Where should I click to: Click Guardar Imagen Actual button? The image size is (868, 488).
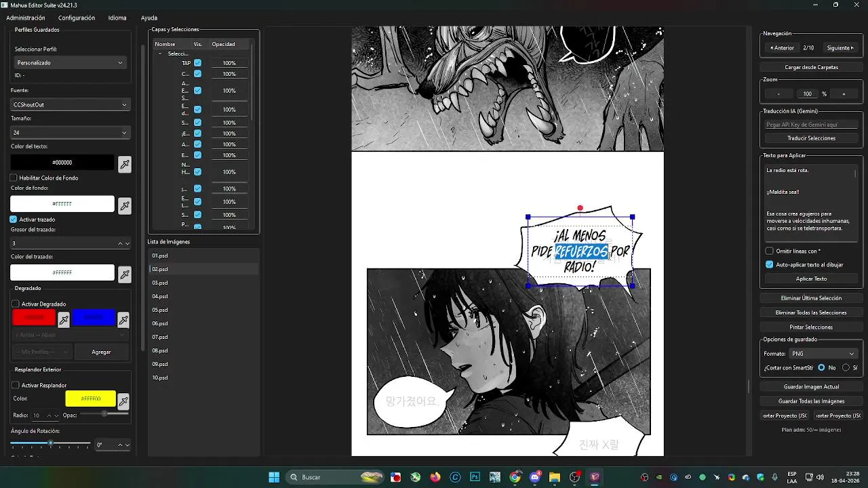pos(811,386)
